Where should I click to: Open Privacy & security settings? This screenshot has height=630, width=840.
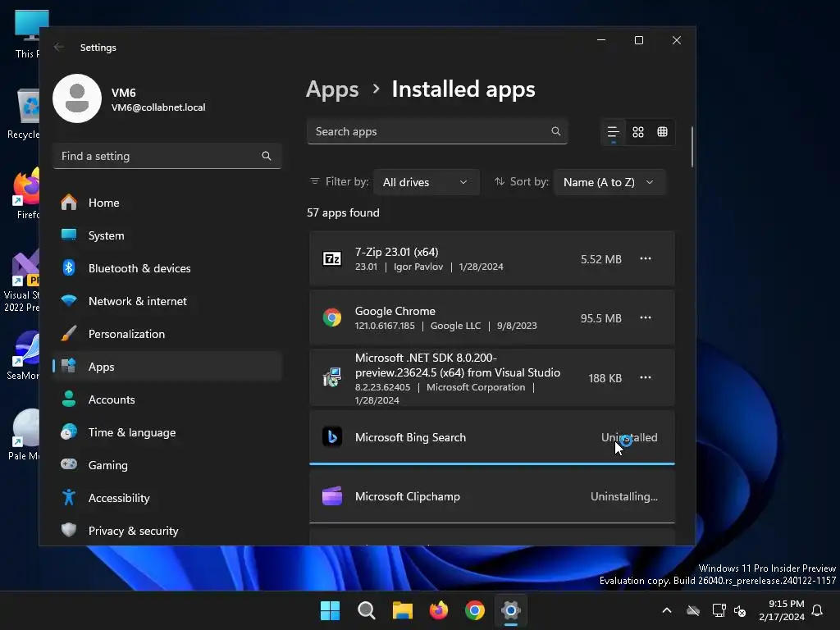point(167,531)
